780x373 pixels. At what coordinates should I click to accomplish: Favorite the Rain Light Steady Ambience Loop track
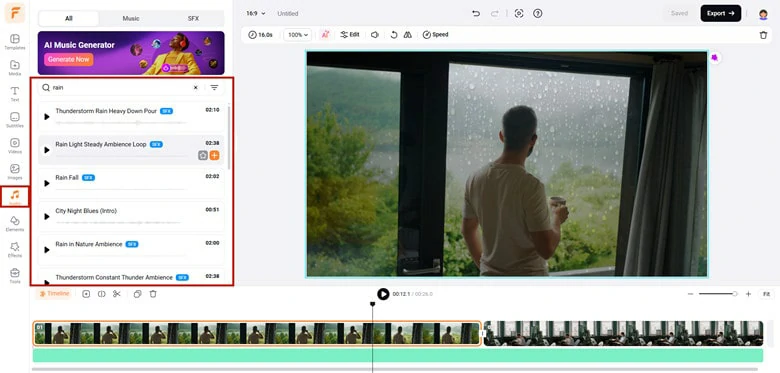[202, 156]
